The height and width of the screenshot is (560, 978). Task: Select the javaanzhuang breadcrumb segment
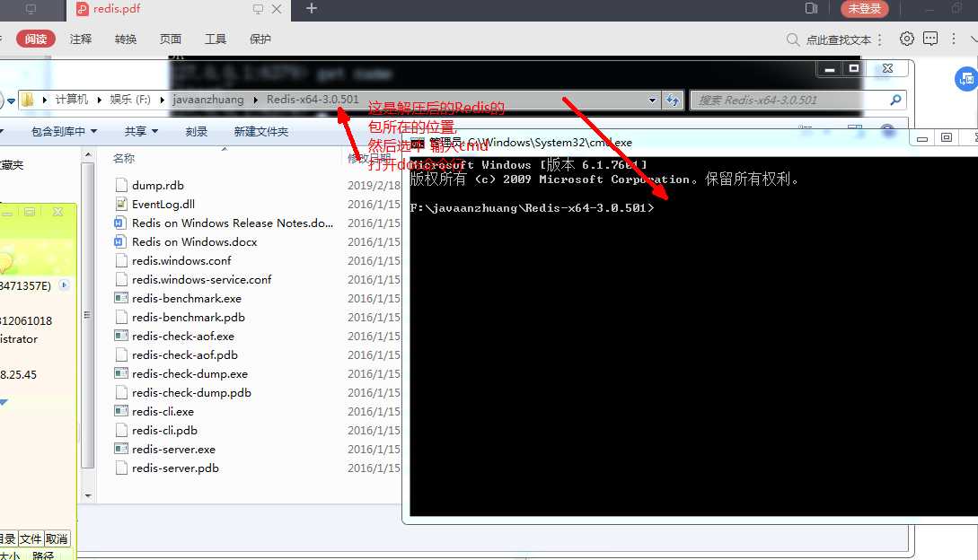coord(208,99)
